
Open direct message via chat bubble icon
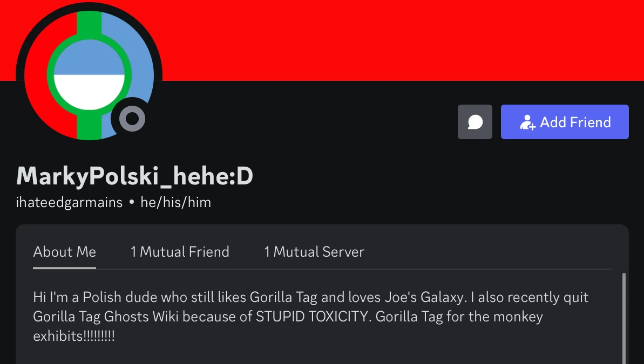point(475,122)
